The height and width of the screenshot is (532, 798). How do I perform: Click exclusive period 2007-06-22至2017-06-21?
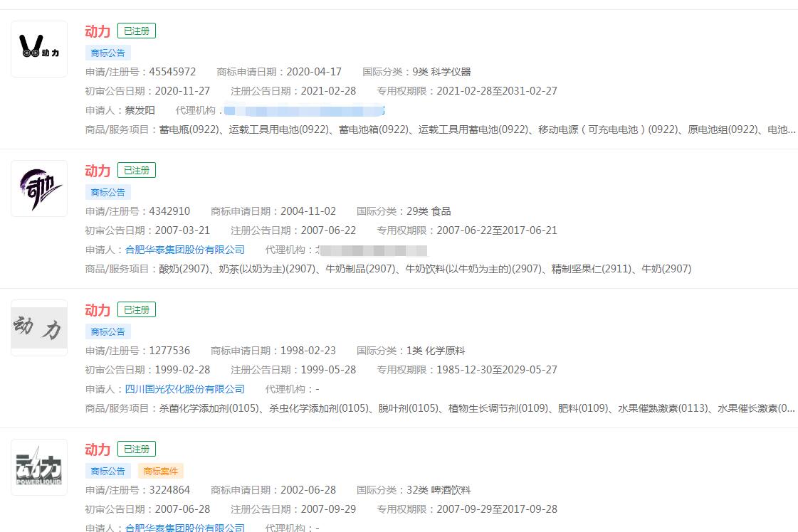coord(497,230)
